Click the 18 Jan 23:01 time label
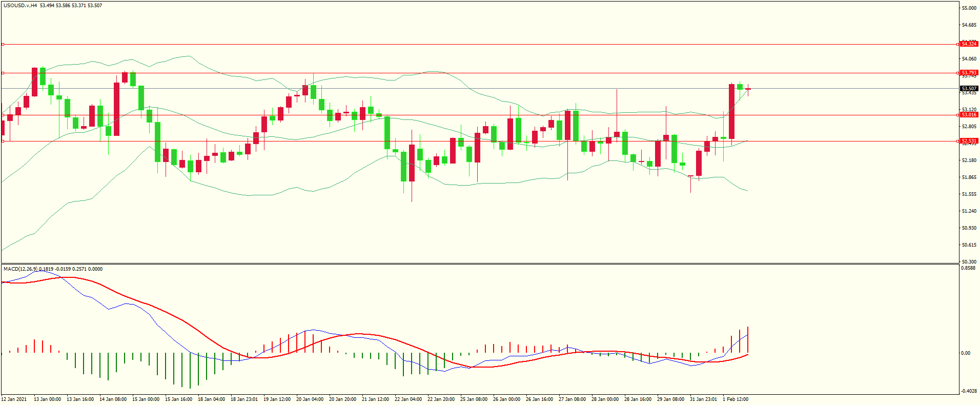The height and width of the screenshot is (405, 980). [x=244, y=399]
